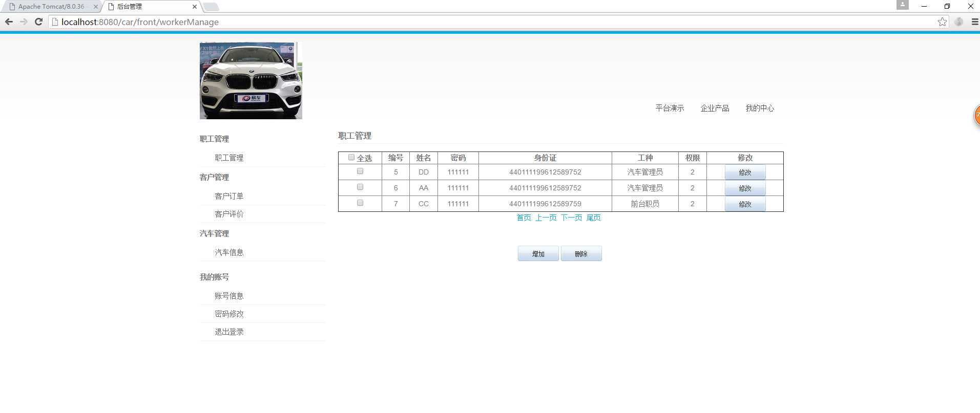Click the name cell DD
The image size is (980, 413).
pyautogui.click(x=424, y=172)
